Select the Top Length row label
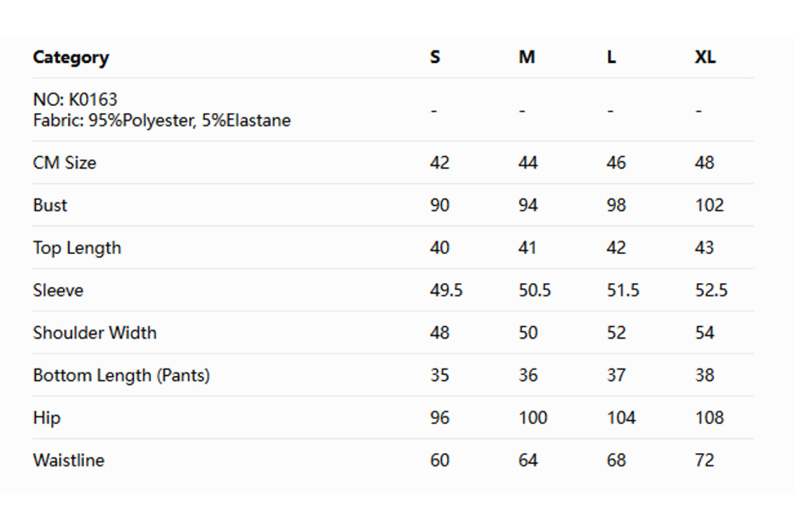Image resolution: width=795 pixels, height=532 pixels. (77, 248)
